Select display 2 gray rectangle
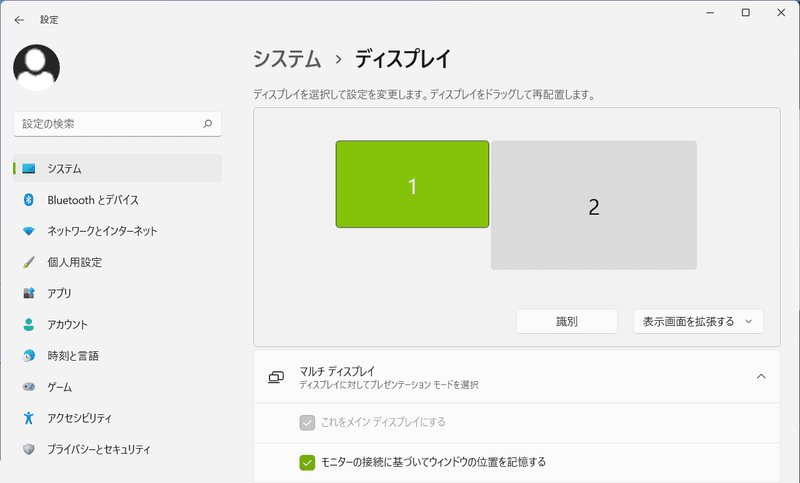Viewport: 800px width, 483px height. [x=594, y=205]
